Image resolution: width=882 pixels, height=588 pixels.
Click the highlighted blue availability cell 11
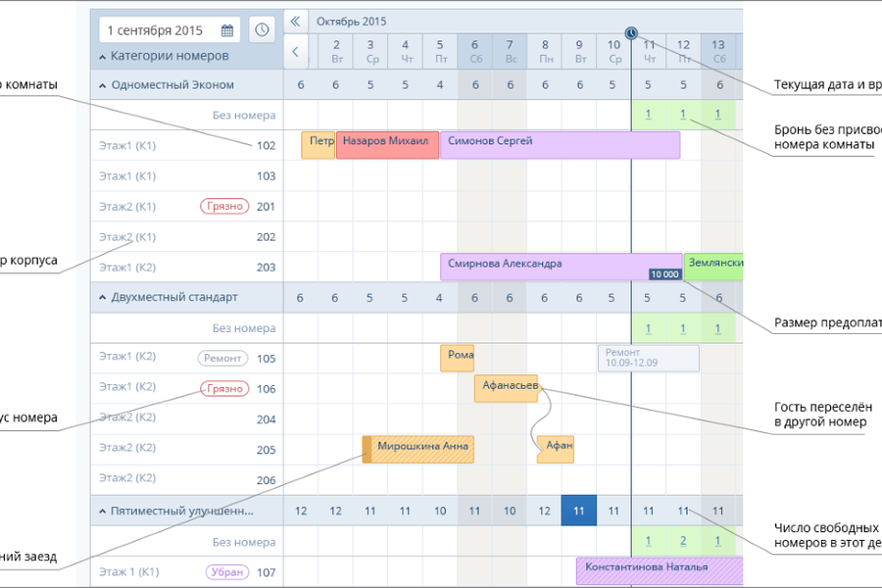pyautogui.click(x=578, y=512)
